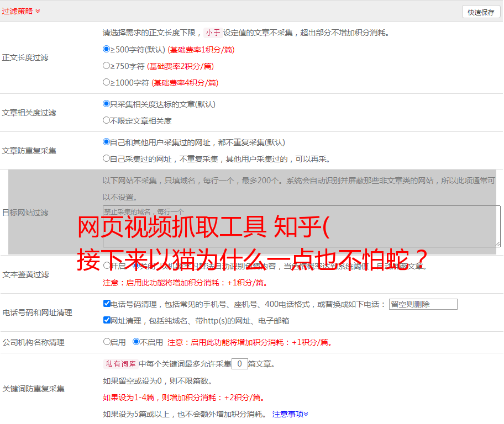Click the red text 基础费率1积分/篇
Image resolution: width=504 pixels, height=424 pixels.
[201, 50]
